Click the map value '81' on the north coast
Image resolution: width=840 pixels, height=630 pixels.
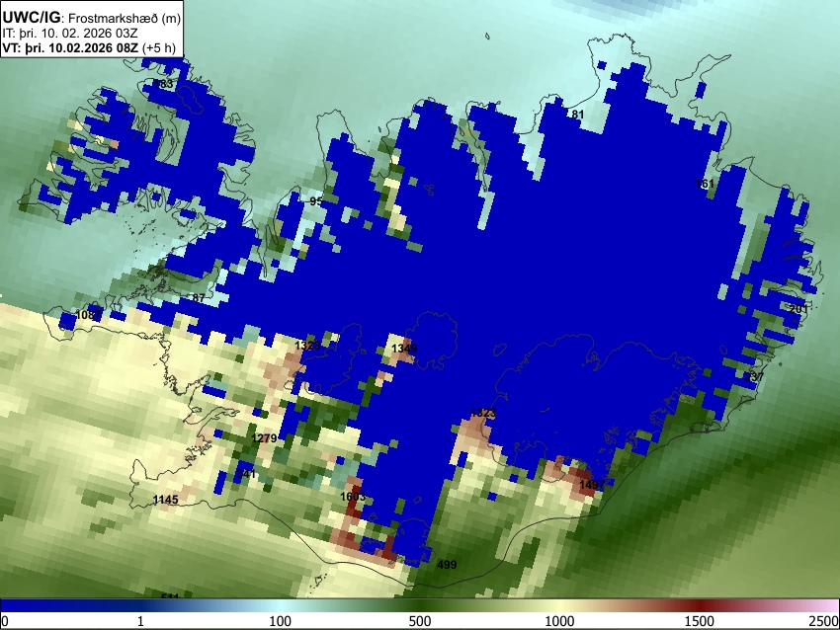577,115
